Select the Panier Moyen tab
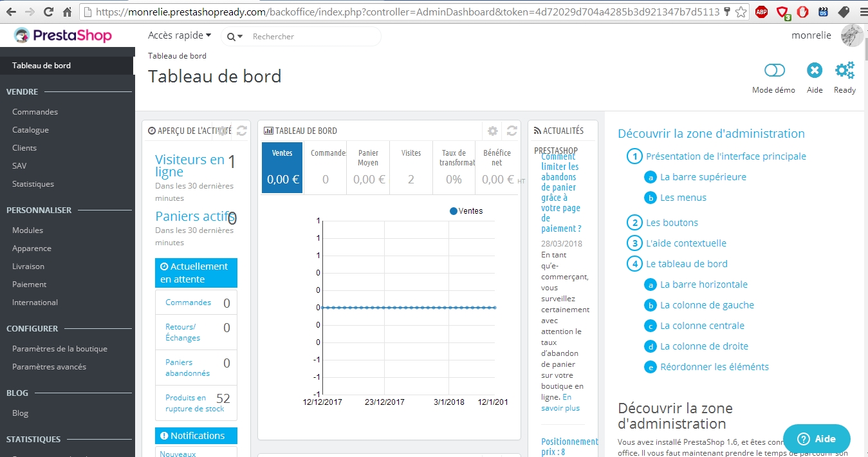The image size is (868, 457). click(368, 167)
